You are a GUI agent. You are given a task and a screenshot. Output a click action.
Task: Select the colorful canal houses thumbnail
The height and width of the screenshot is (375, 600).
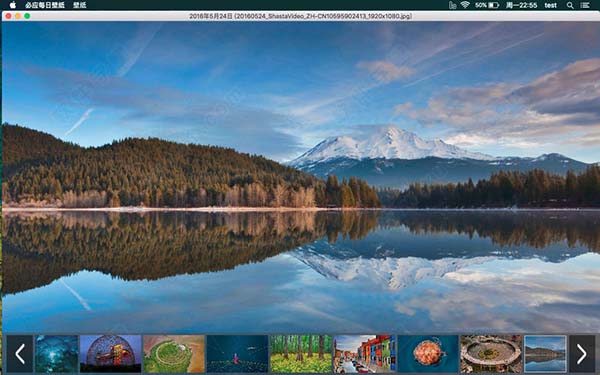tap(364, 354)
